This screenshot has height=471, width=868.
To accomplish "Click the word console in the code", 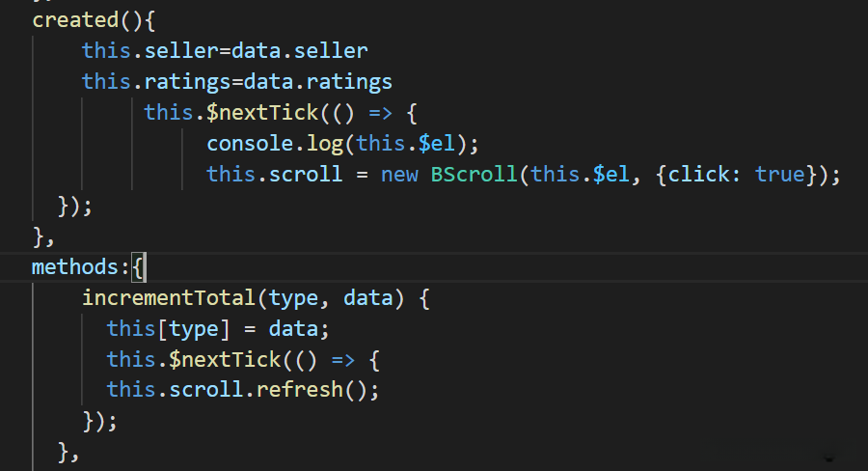I will 249,143.
